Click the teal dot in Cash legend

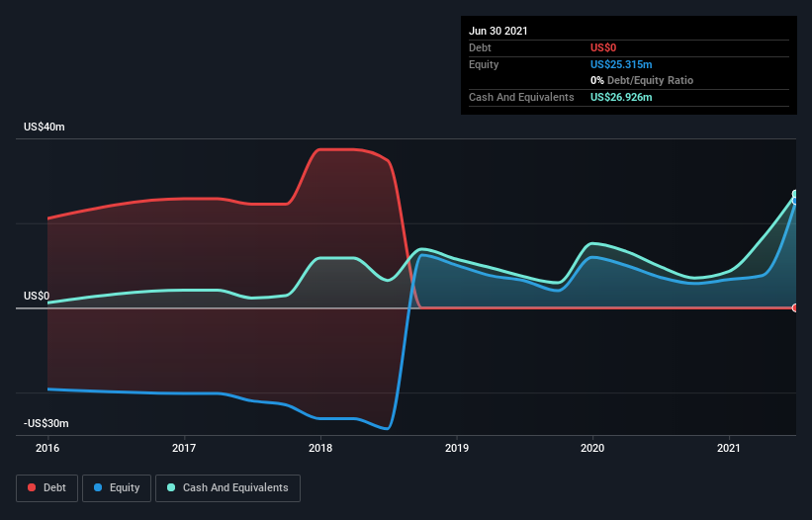[x=171, y=487]
